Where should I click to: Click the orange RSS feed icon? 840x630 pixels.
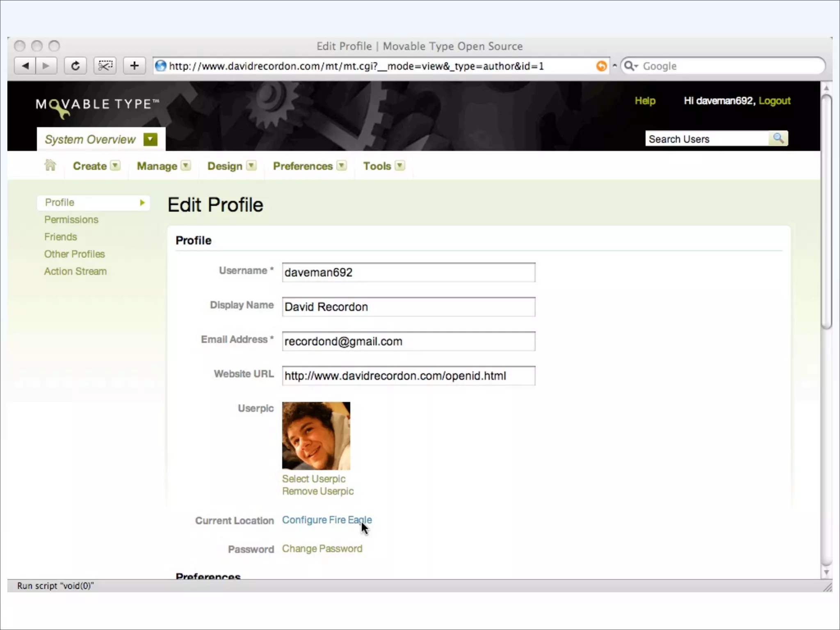[x=601, y=66]
